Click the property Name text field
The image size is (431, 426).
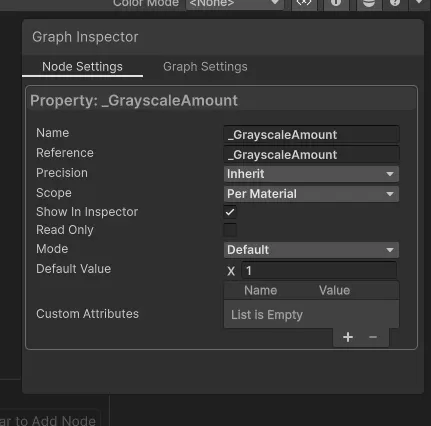pos(311,135)
